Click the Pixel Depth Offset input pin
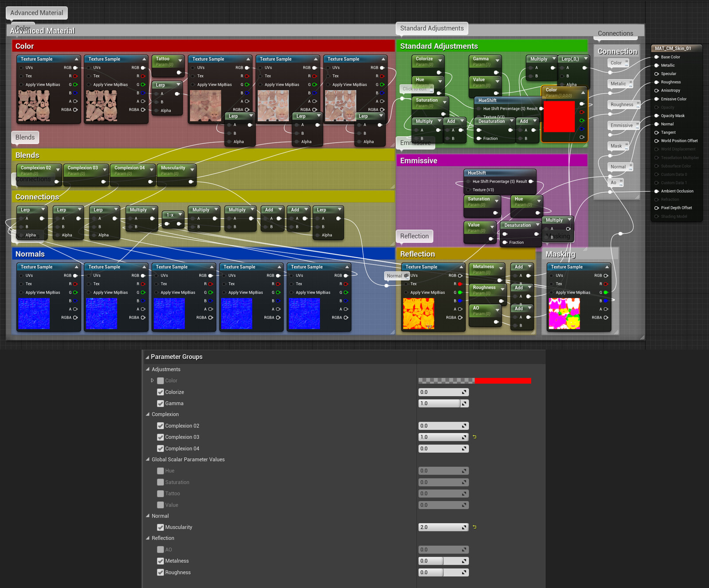The width and height of the screenshot is (709, 588). click(657, 208)
